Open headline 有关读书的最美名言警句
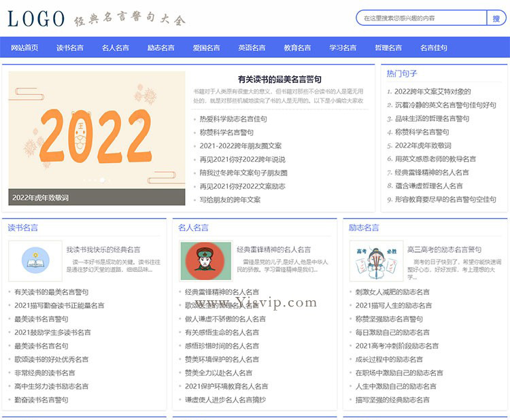This screenshot has width=510, height=420. tap(279, 80)
